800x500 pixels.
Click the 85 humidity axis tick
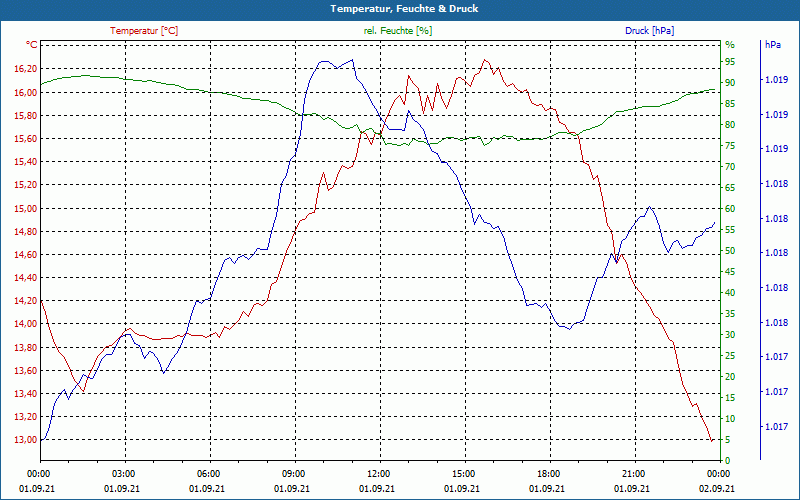(x=730, y=104)
